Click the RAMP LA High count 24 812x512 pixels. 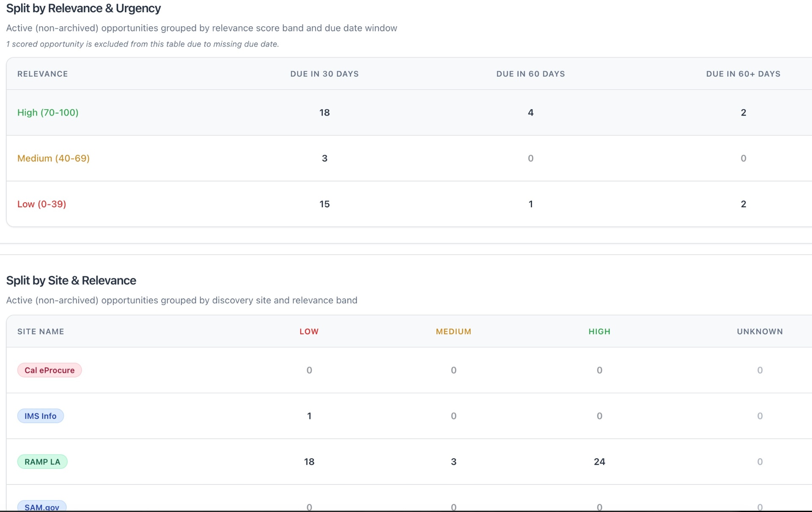click(x=599, y=462)
